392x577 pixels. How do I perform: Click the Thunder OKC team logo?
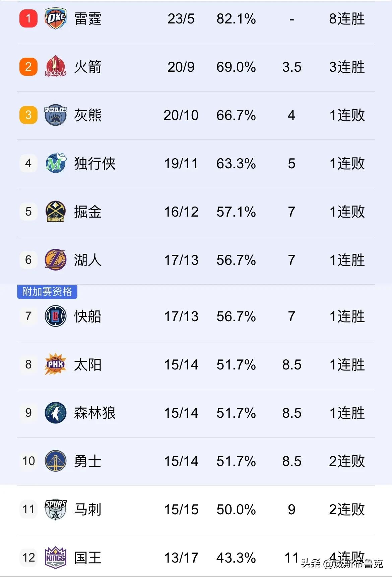pyautogui.click(x=56, y=19)
